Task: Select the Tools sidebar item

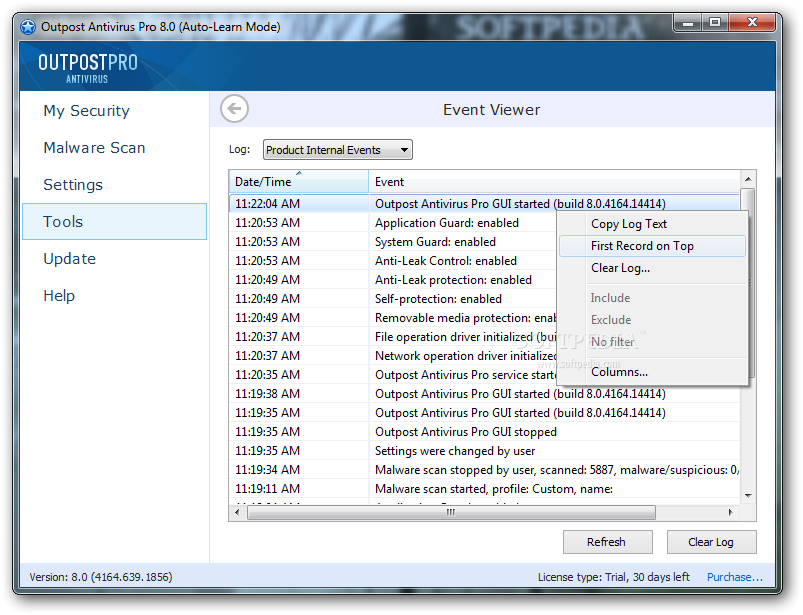Action: pos(115,221)
